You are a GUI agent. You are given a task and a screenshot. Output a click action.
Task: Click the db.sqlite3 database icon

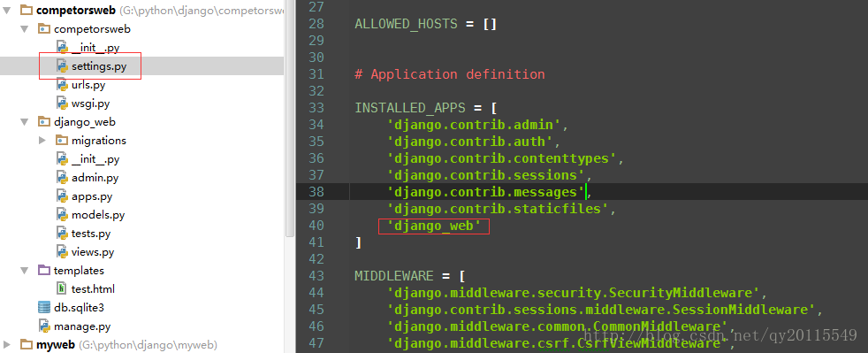pyautogui.click(x=44, y=308)
